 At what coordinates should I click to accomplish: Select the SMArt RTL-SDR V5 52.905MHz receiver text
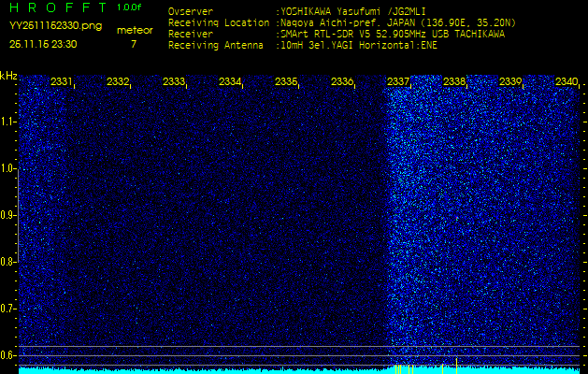pyautogui.click(x=393, y=35)
